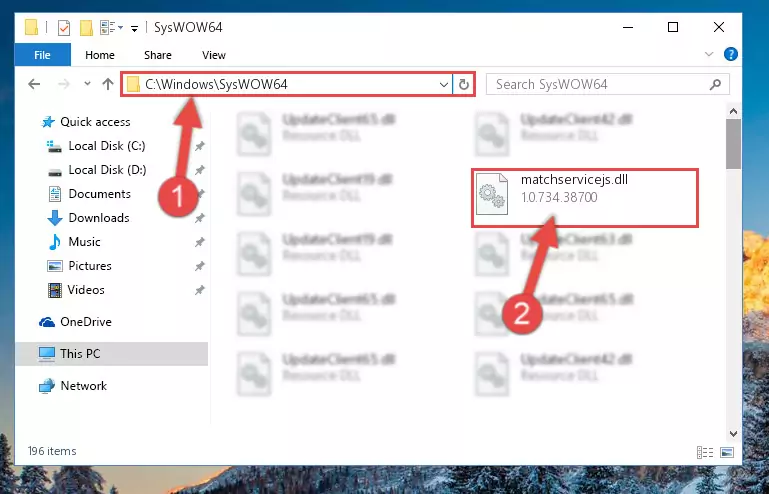Click the scrollbar up arrow
The width and height of the screenshot is (769, 494).
click(733, 111)
